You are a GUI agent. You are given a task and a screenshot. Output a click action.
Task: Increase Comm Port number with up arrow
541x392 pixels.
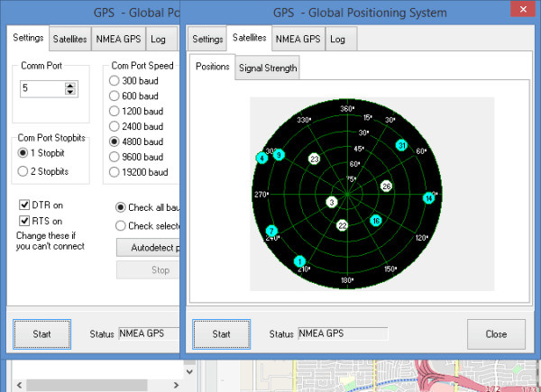coord(70,84)
